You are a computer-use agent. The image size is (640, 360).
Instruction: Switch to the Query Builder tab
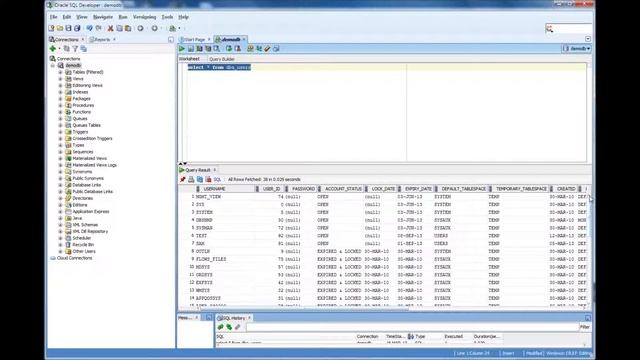pyautogui.click(x=222, y=59)
